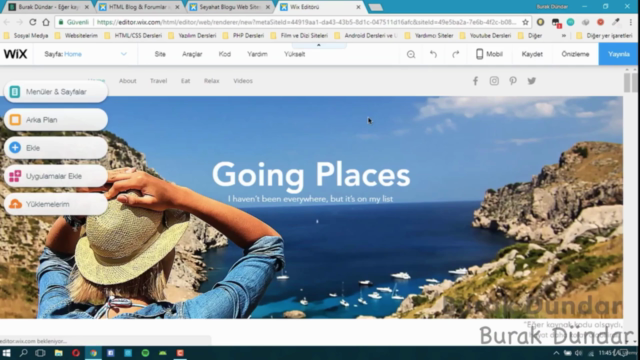Click the Kaydet save button
Screen dimensions: 640x360
pos(532,54)
